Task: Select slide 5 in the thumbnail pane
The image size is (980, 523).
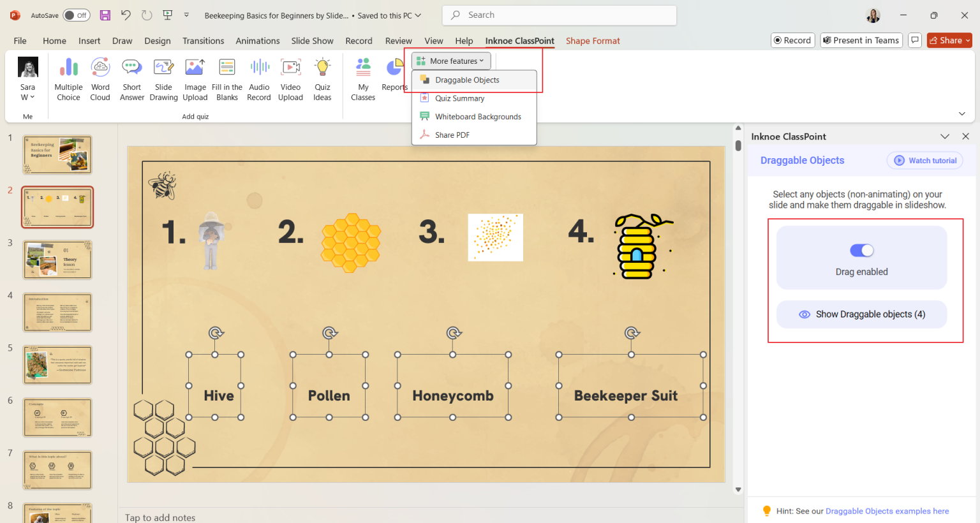Action: tap(57, 364)
